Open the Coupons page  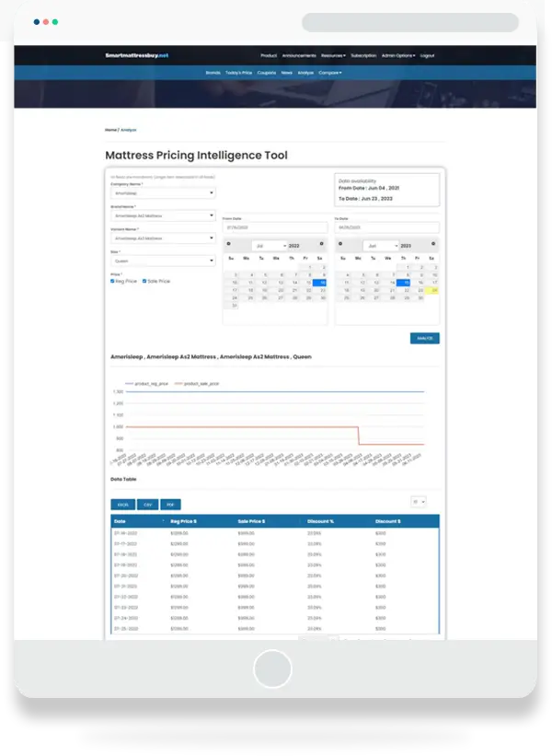tap(267, 73)
